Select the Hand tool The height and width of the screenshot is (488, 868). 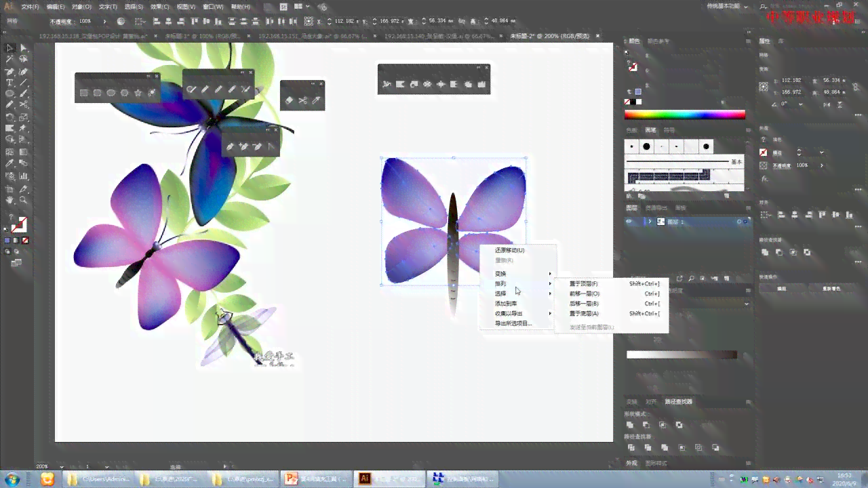tap(10, 200)
